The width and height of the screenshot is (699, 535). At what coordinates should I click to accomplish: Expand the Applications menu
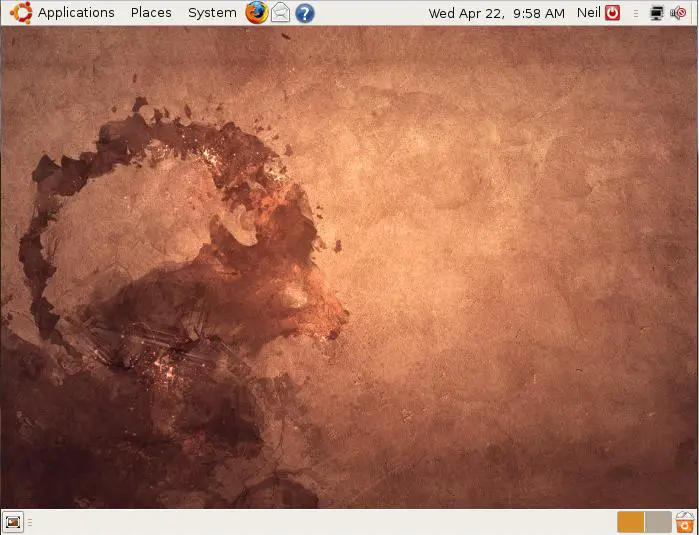[x=76, y=13]
